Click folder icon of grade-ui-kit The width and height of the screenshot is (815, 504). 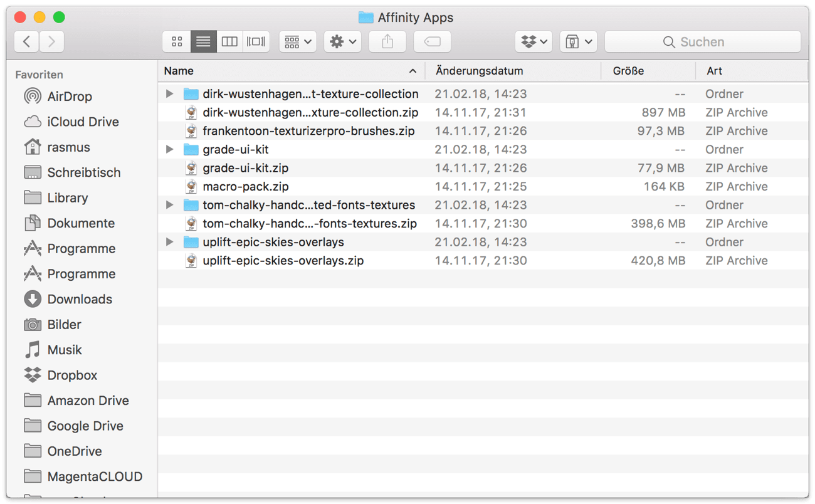point(191,149)
